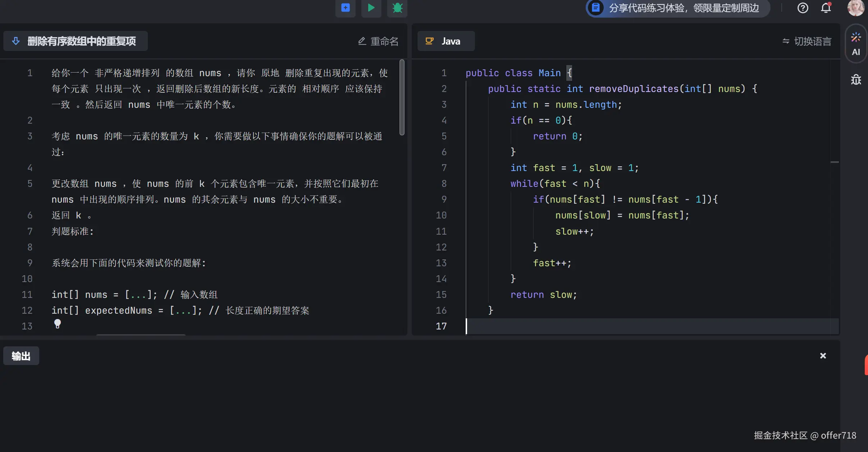Viewport: 868px width, 452px height.
Task: Click the description horizontal scrollbar at the bottom
Action: coord(141,335)
